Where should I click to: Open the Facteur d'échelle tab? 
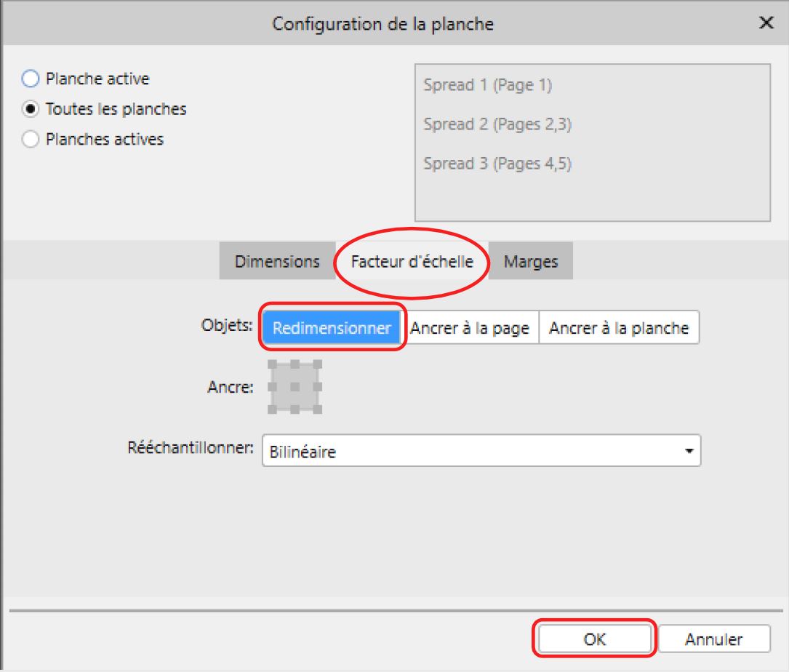point(412,261)
